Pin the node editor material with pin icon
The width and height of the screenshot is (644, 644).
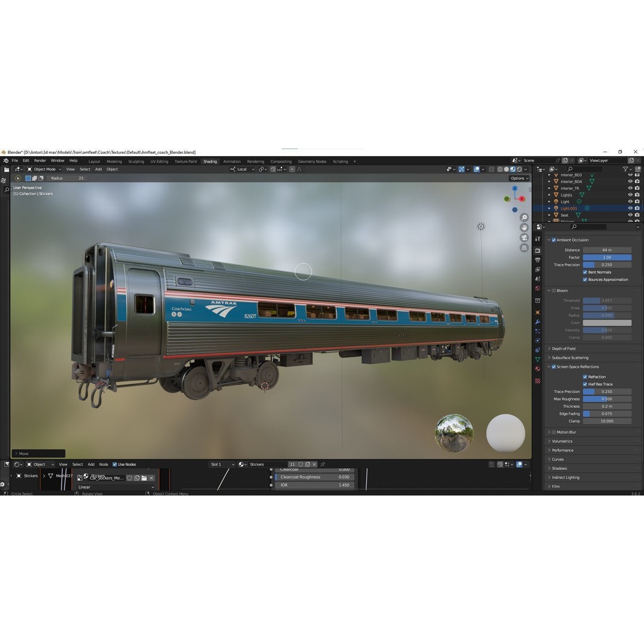tap(323, 465)
